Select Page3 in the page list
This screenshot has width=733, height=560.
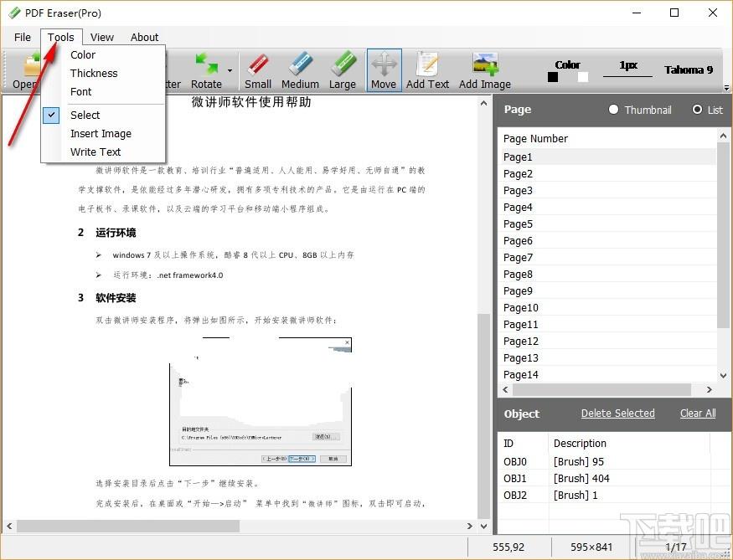[607, 191]
